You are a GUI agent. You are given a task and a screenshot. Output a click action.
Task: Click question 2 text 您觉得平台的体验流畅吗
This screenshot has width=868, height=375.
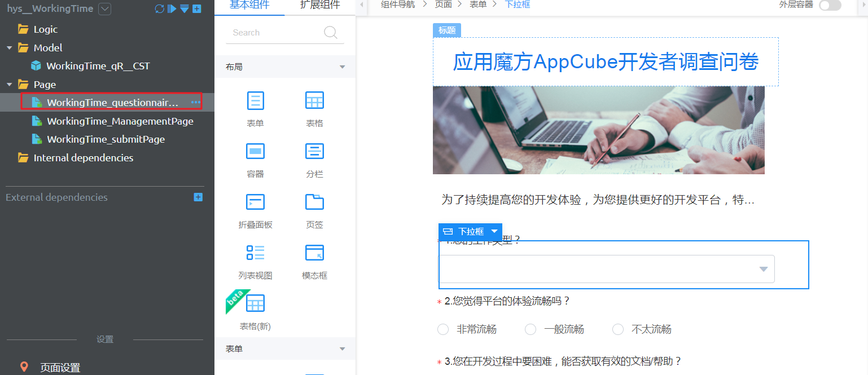click(x=507, y=301)
